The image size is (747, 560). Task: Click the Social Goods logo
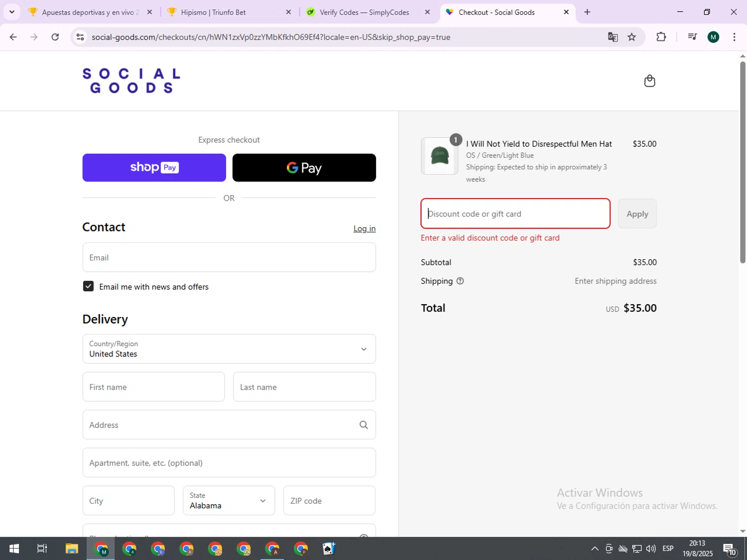click(x=131, y=81)
